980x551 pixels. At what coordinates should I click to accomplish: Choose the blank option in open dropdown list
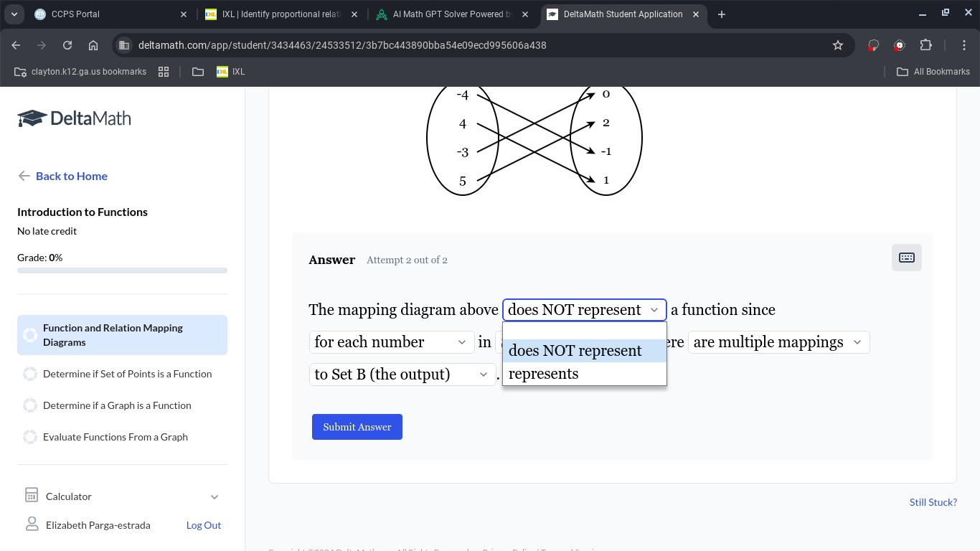coord(585,331)
